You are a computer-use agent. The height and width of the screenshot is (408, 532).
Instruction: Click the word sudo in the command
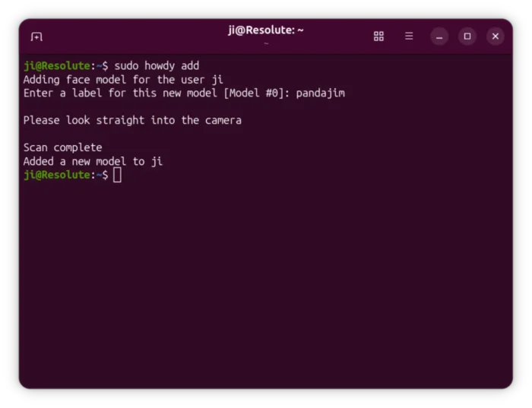pyautogui.click(x=126, y=66)
